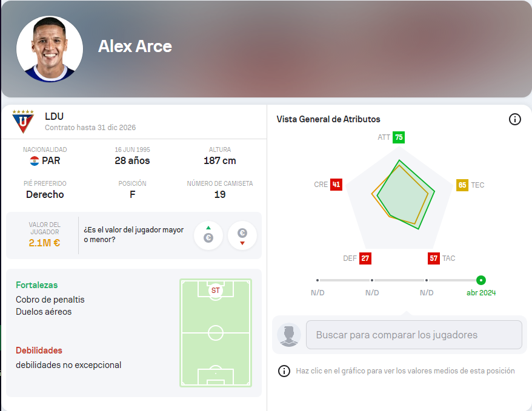This screenshot has width=532, height=411.
Task: Select the first N/D timeline point
Action: pyautogui.click(x=318, y=280)
